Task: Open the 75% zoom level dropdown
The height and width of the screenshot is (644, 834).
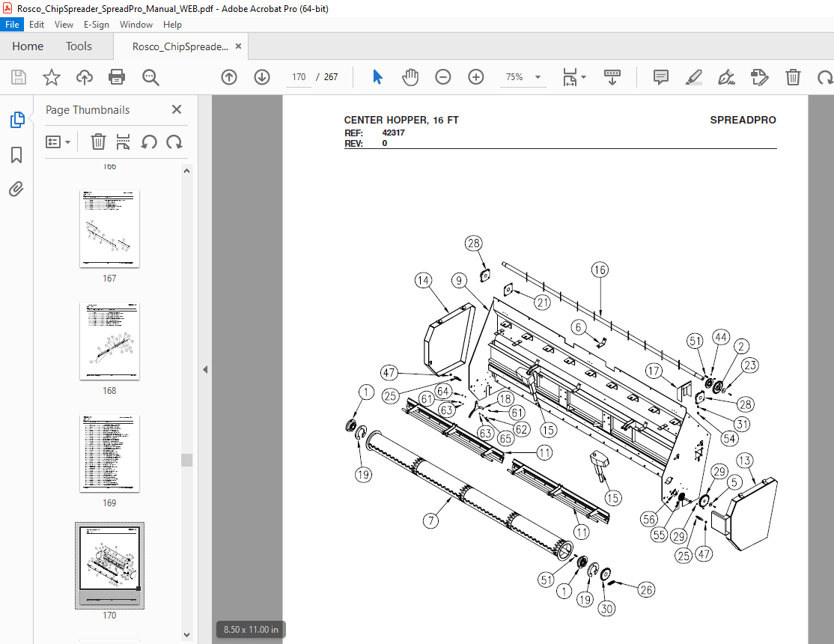Action: (523, 77)
